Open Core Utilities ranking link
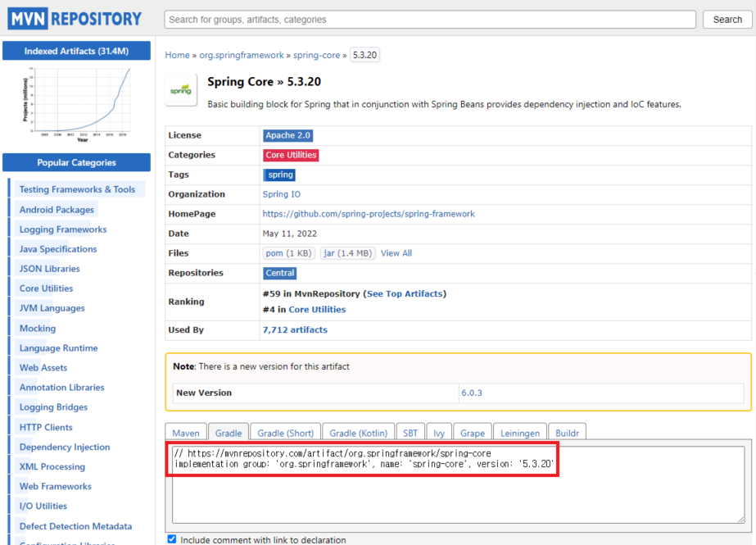 tap(317, 310)
